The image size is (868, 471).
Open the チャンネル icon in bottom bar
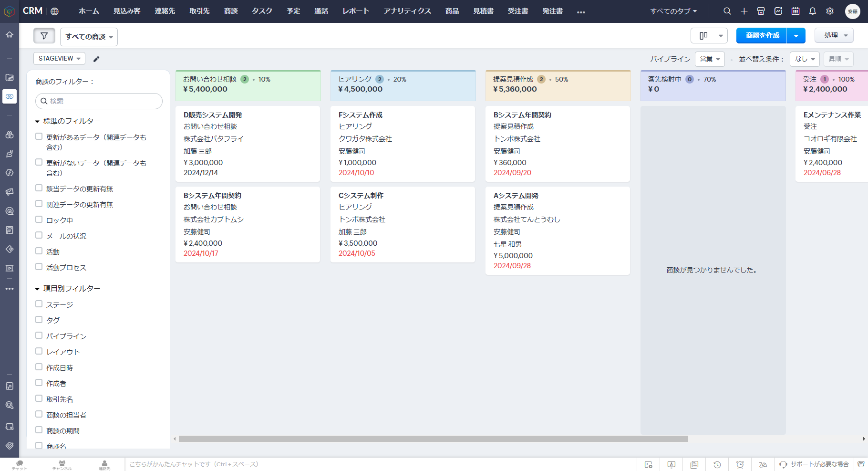(62, 465)
